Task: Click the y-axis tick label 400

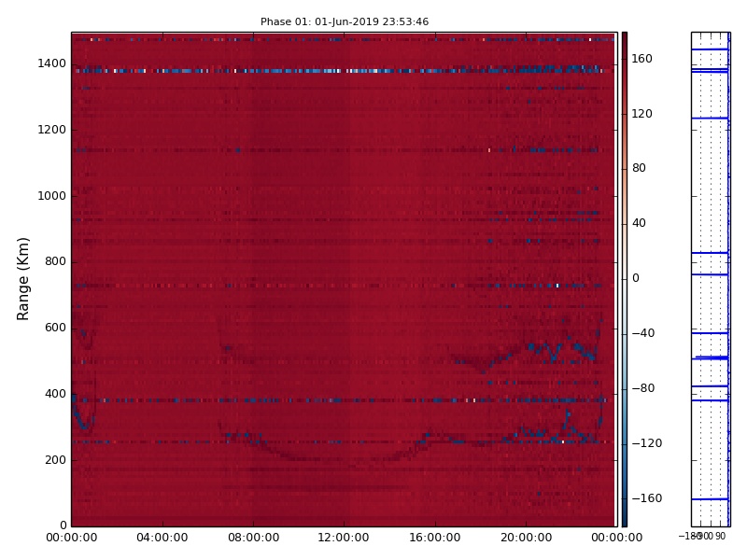Action: coord(55,394)
